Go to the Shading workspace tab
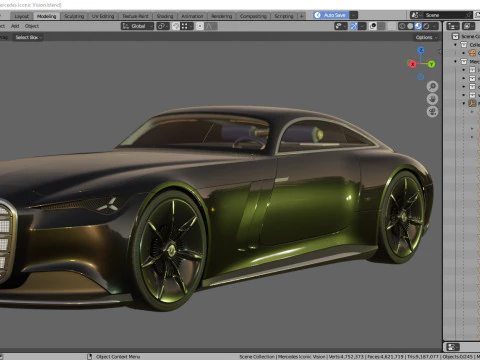Viewport: 480px width, 360px height. [165, 16]
